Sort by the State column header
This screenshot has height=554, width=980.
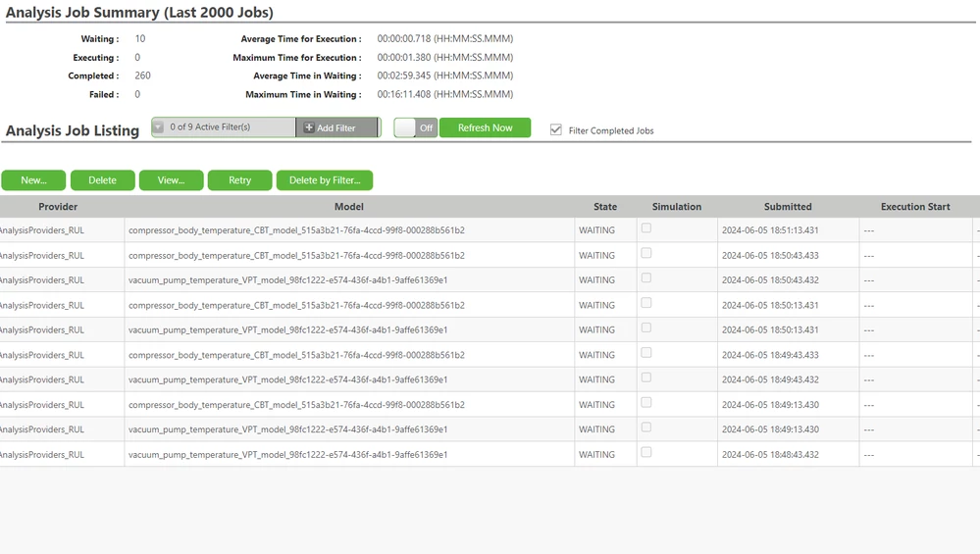605,207
